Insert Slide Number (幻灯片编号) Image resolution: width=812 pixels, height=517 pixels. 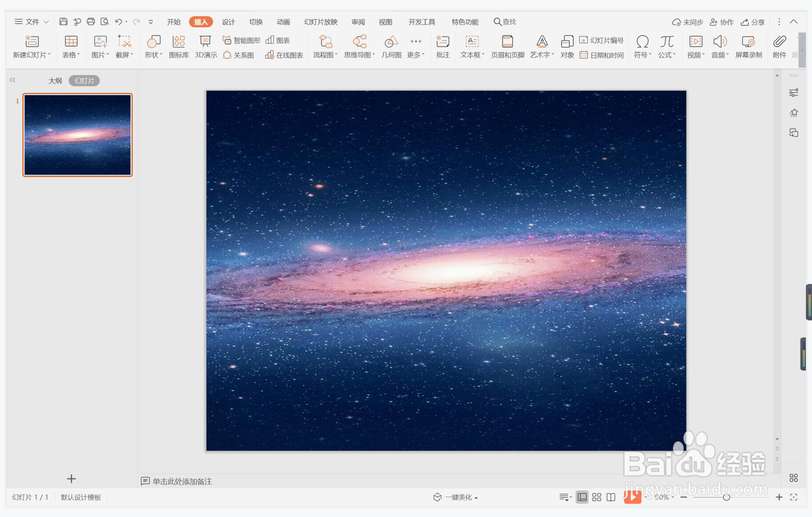(601, 40)
